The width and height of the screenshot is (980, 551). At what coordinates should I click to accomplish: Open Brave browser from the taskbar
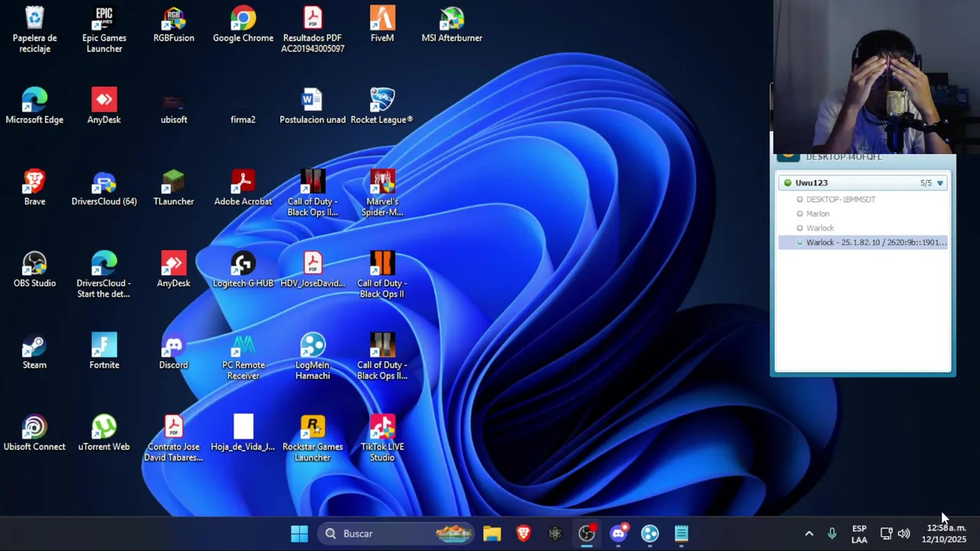[524, 533]
